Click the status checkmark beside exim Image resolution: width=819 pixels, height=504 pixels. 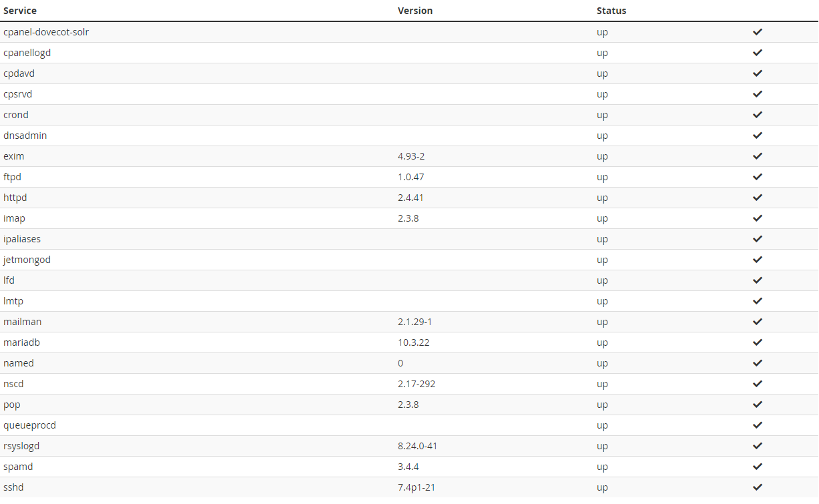[758, 156]
